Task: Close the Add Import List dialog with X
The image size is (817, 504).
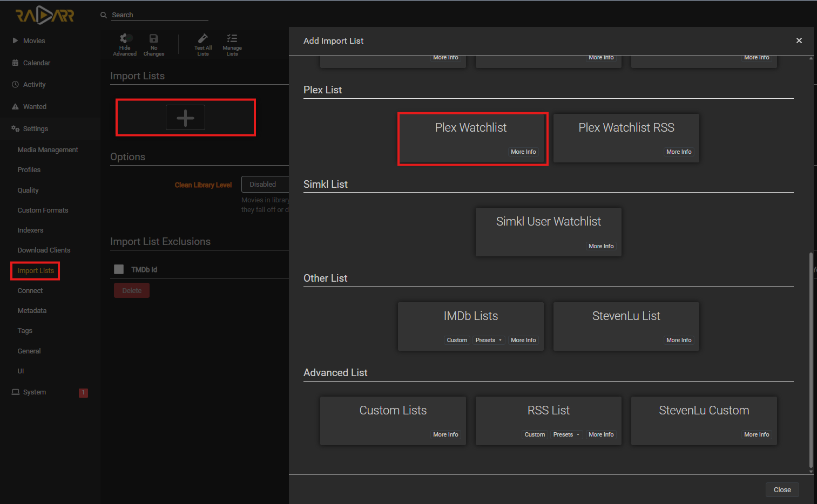Action: pos(799,40)
